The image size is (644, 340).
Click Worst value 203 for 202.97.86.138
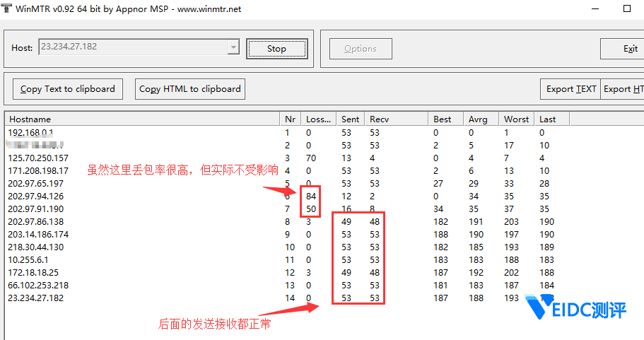[511, 222]
